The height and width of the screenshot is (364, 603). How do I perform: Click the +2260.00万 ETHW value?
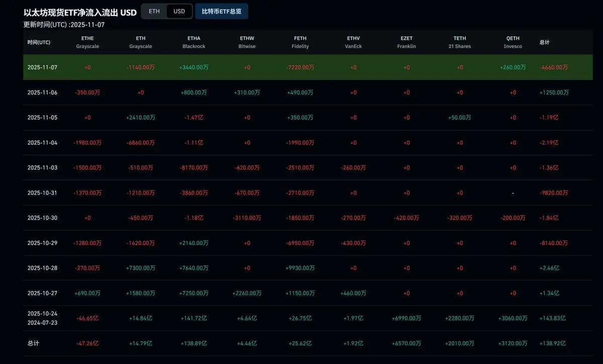pos(247,293)
